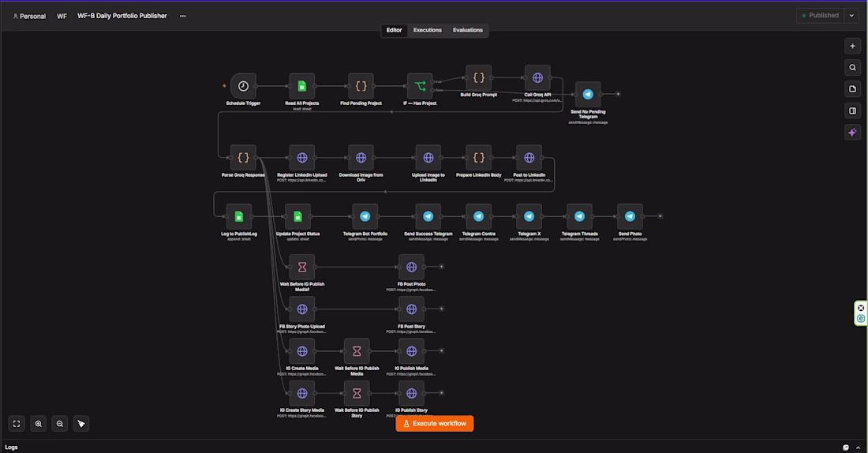Viewport: 868px width, 453px height.
Task: Select the Update Project Status node
Action: click(x=297, y=216)
